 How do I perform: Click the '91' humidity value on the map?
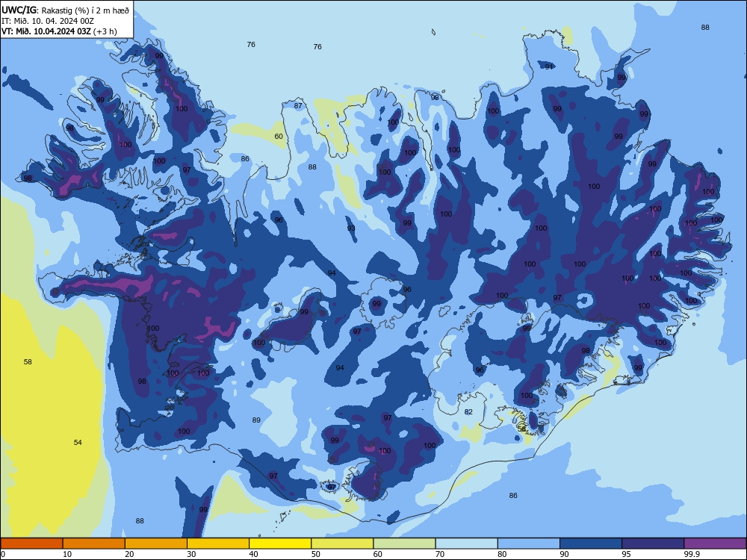click(x=549, y=66)
